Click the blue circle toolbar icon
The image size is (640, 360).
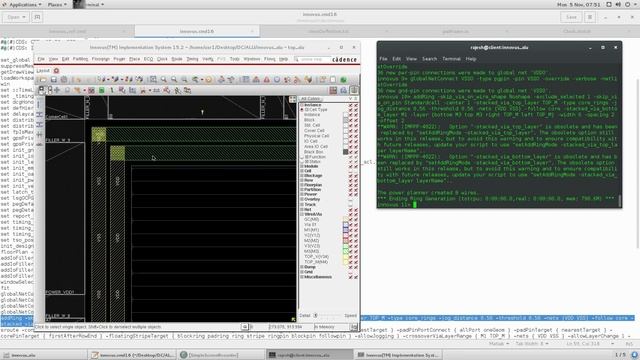[277, 80]
